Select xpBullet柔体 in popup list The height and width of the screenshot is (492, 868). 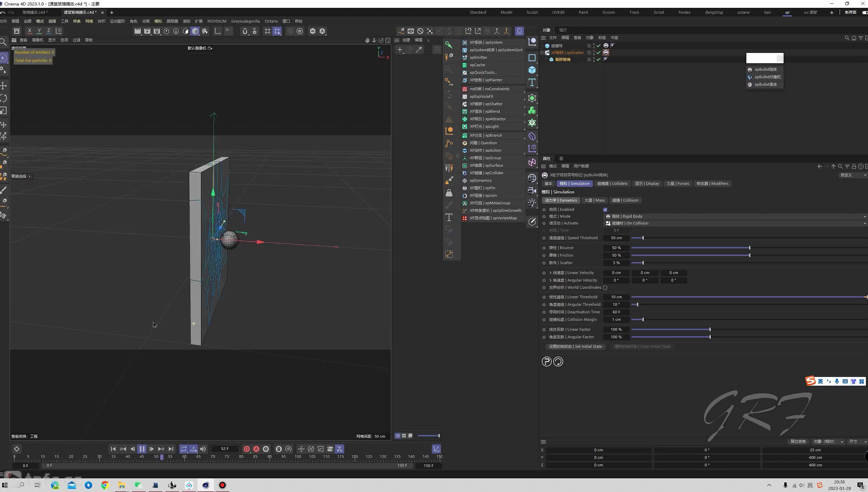(765, 84)
